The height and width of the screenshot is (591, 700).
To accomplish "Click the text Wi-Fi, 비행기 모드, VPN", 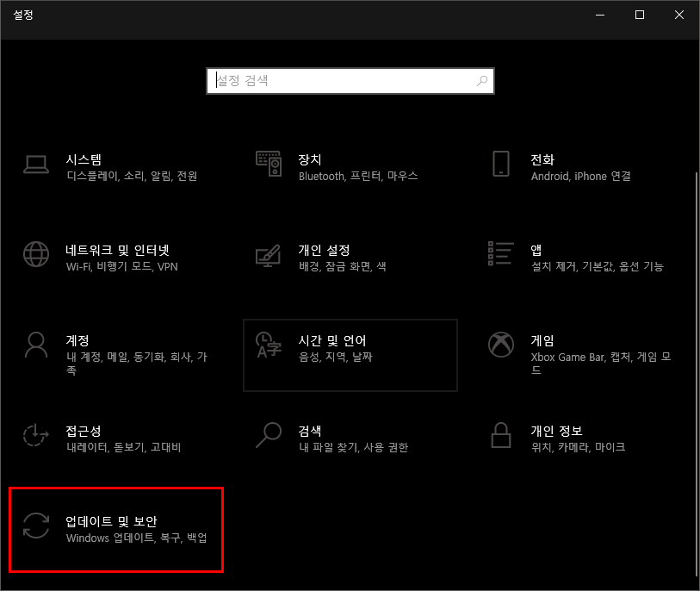I will (x=122, y=266).
